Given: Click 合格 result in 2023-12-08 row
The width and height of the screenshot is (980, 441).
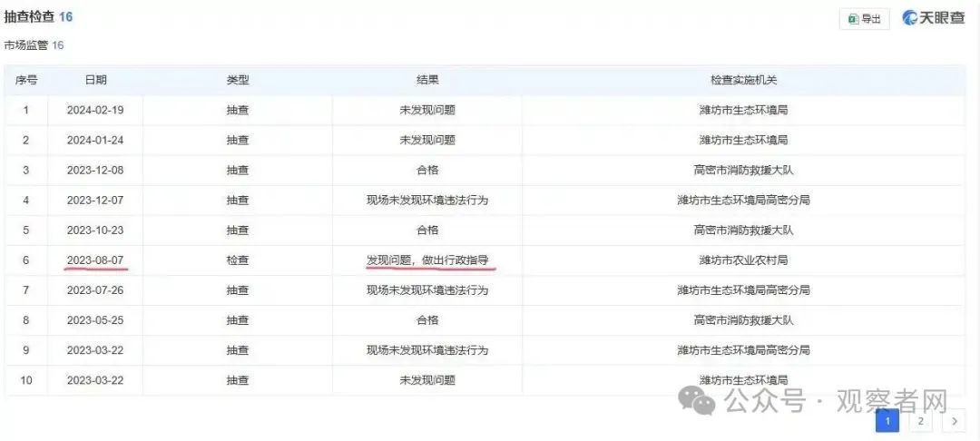Looking at the screenshot, I should coord(427,170).
